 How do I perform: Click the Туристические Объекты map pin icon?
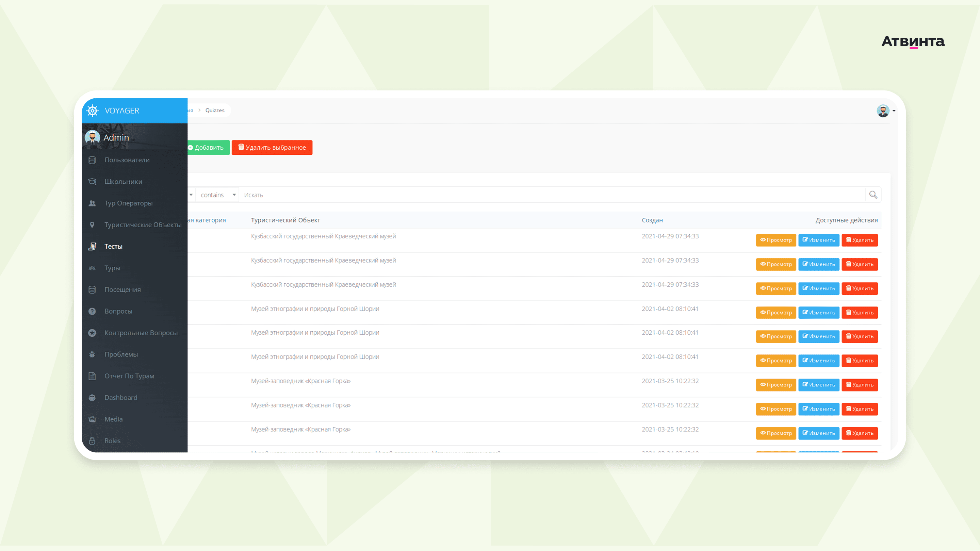(x=92, y=225)
